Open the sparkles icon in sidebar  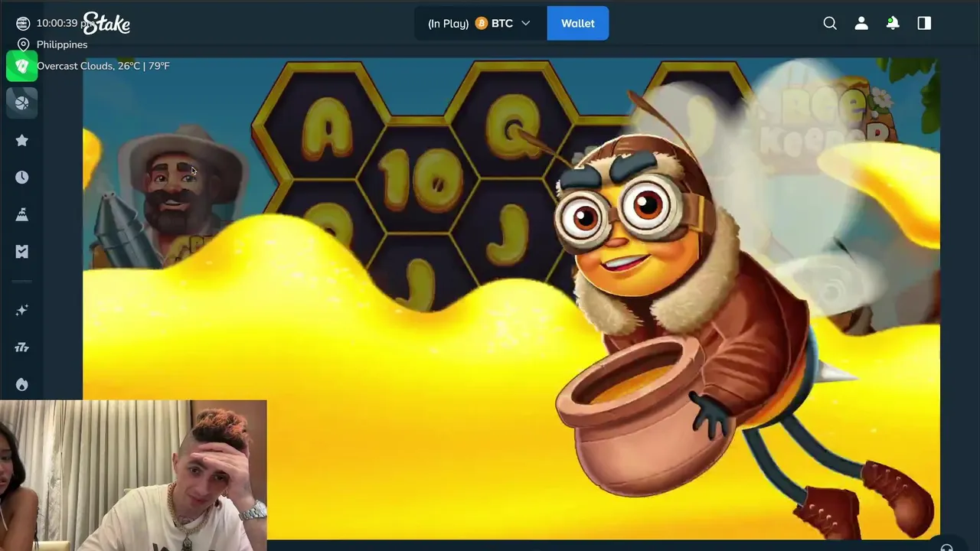coord(21,310)
